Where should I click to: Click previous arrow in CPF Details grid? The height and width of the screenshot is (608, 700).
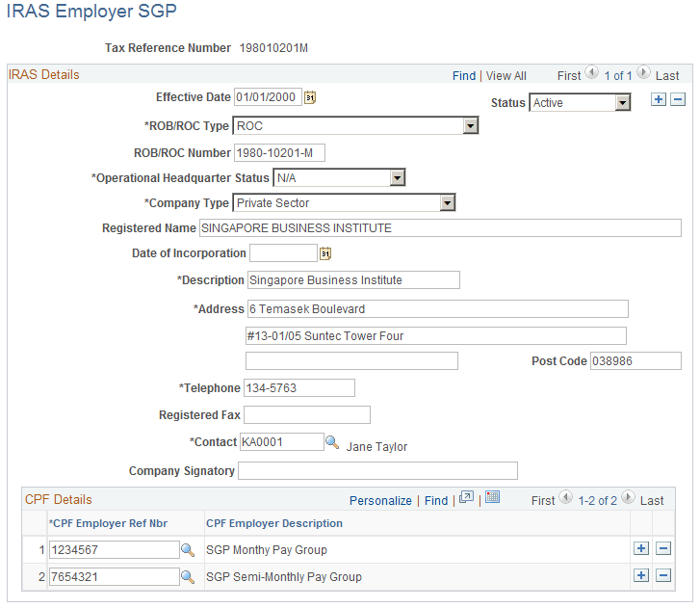point(565,497)
